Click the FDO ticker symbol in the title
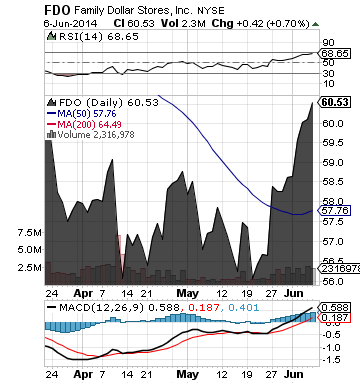This screenshot has width=360, height=384. click(x=57, y=10)
